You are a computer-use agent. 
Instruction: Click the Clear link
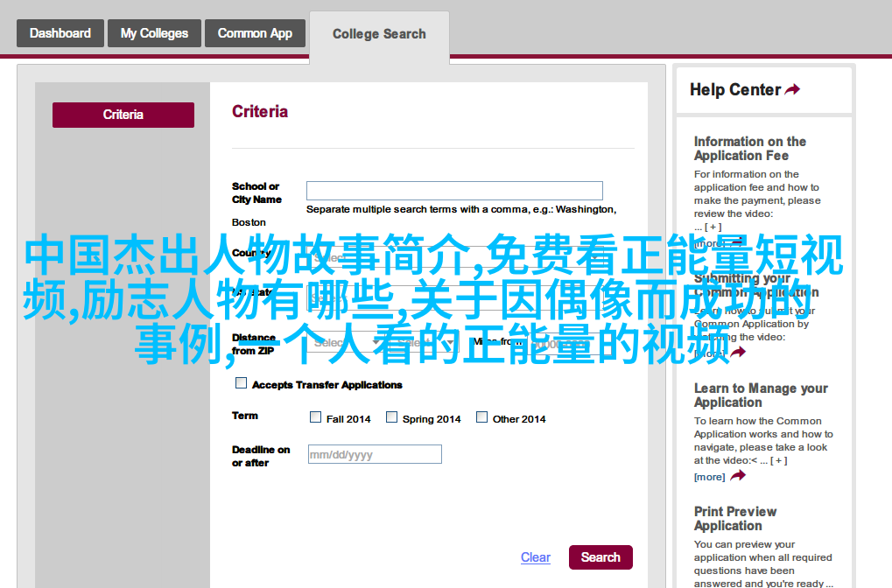click(536, 557)
